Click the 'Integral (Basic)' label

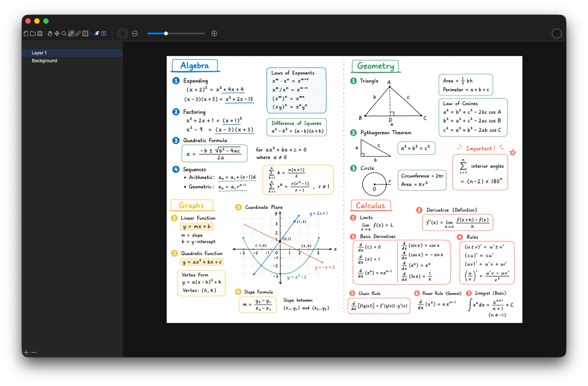(x=490, y=293)
